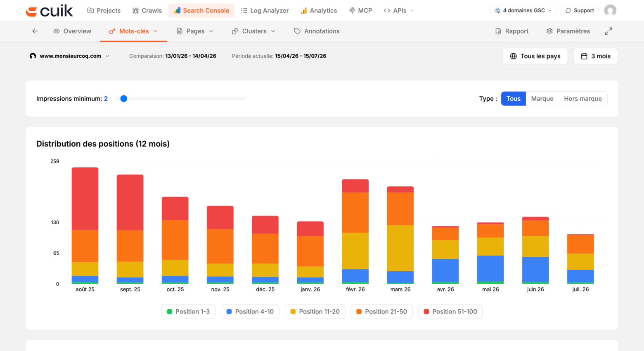Image resolution: width=644 pixels, height=351 pixels.
Task: Click the cuik logo
Action: (x=49, y=11)
